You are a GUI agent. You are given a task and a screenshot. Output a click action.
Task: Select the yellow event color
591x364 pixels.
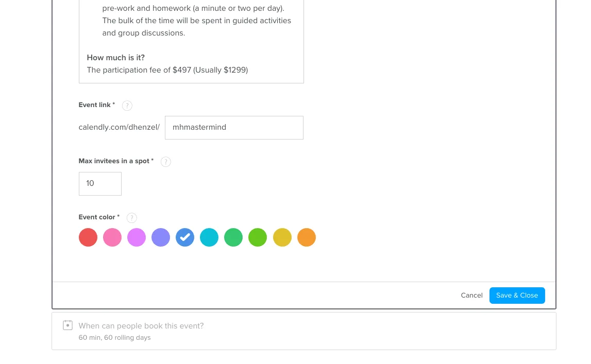pos(282,237)
